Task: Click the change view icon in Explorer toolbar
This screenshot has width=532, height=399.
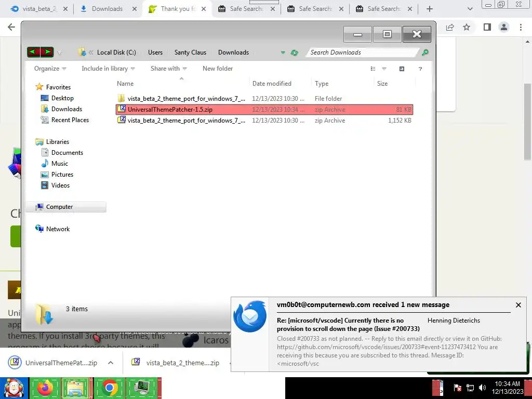Action: pos(373,69)
